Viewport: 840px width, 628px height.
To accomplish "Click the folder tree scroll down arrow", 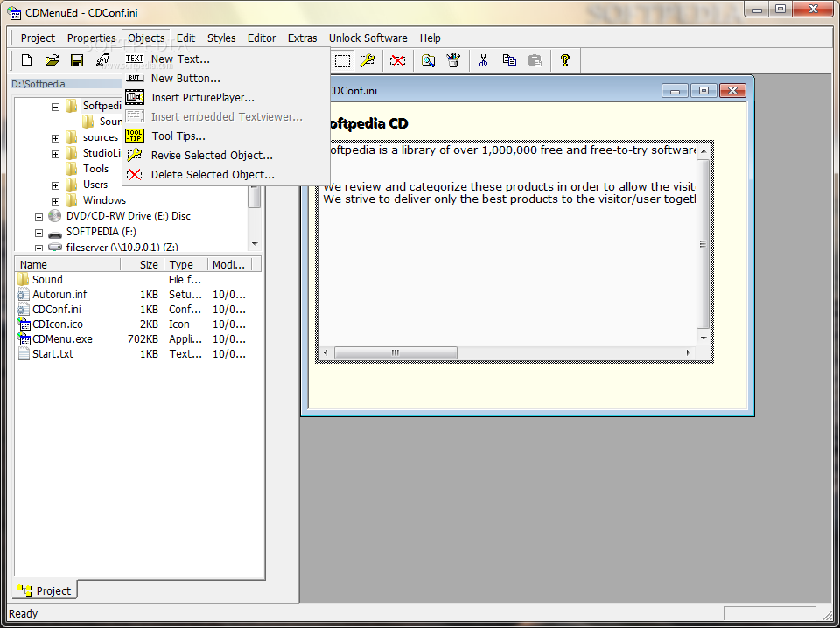I will tap(255, 244).
